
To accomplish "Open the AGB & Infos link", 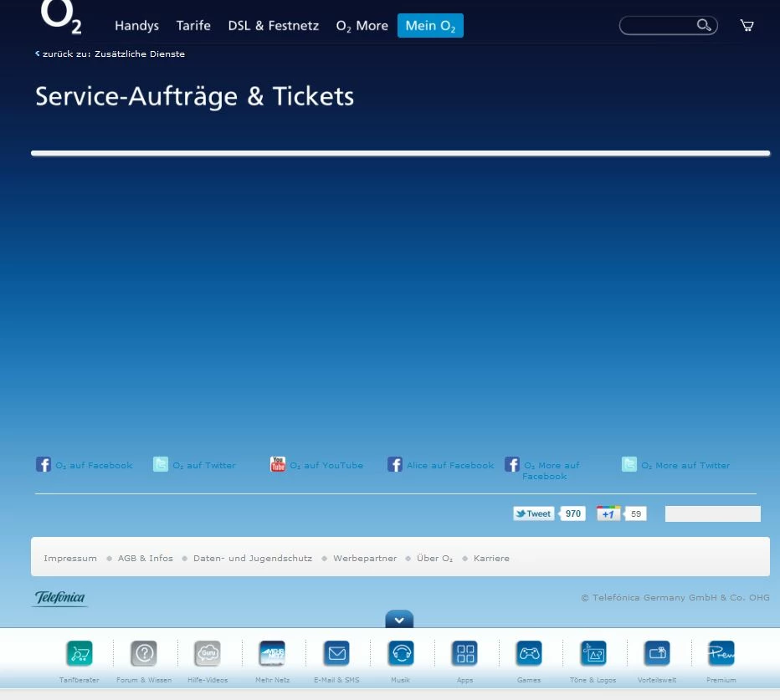I will tap(146, 558).
